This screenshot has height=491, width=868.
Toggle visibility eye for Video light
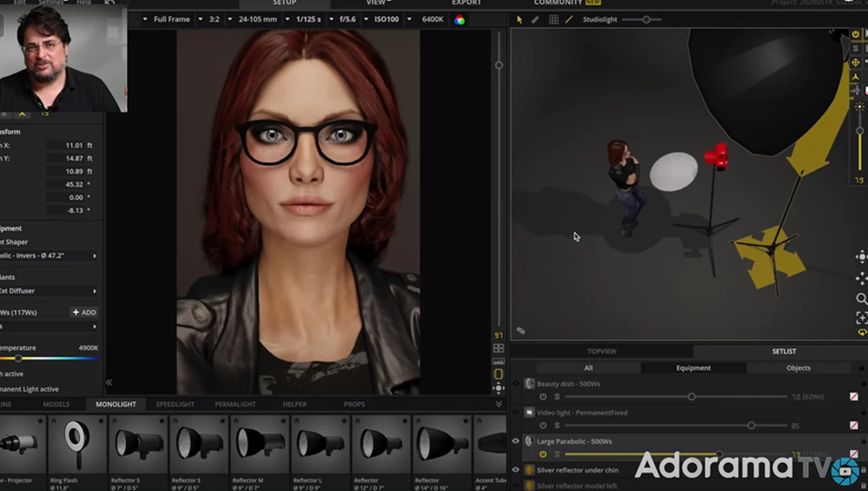coord(516,412)
